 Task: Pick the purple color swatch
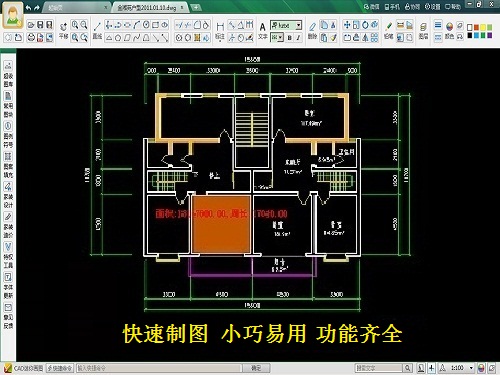click(489, 35)
